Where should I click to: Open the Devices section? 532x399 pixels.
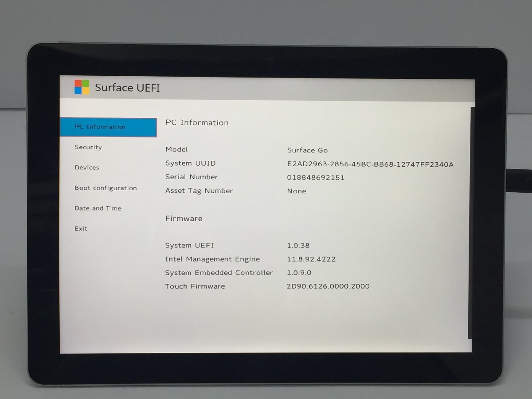pos(86,168)
